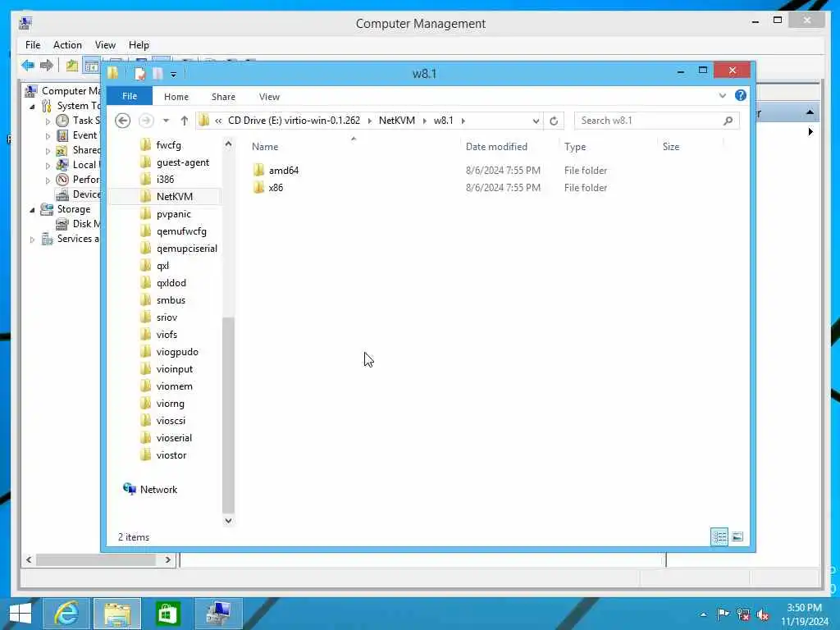
Task: Expand the Task Scheduler node
Action: (x=48, y=121)
